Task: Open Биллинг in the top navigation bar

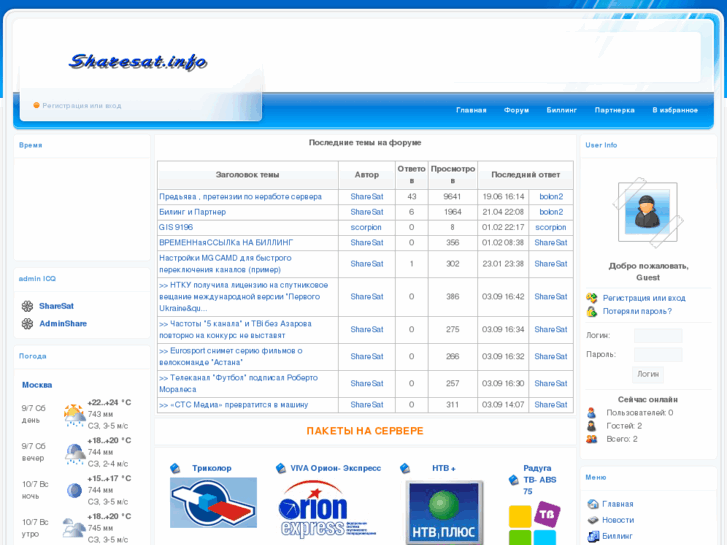Action: [561, 110]
